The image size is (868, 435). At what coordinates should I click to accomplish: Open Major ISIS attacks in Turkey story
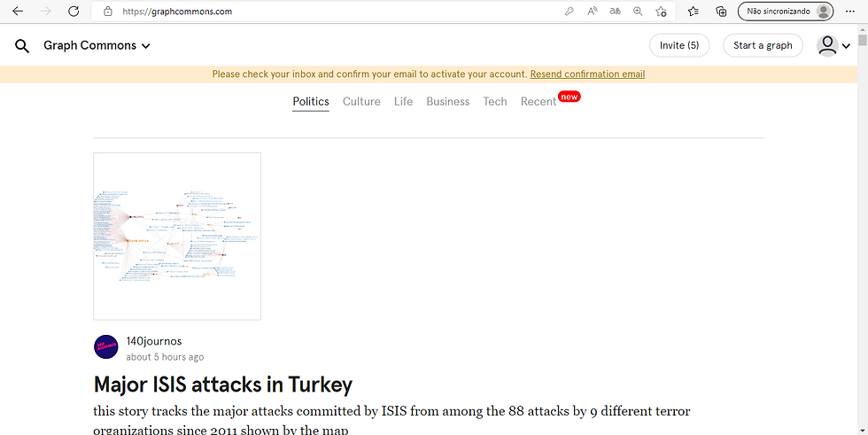point(223,385)
